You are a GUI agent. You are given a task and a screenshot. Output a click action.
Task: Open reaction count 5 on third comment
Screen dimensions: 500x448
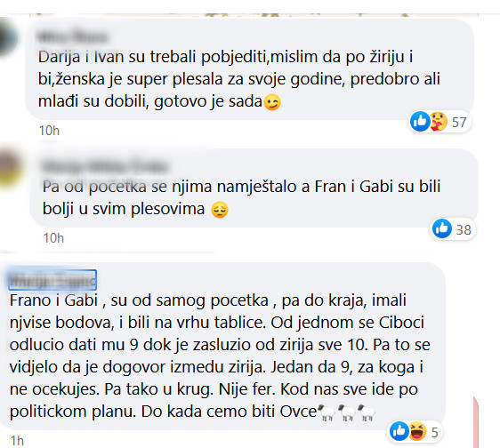tap(435, 432)
